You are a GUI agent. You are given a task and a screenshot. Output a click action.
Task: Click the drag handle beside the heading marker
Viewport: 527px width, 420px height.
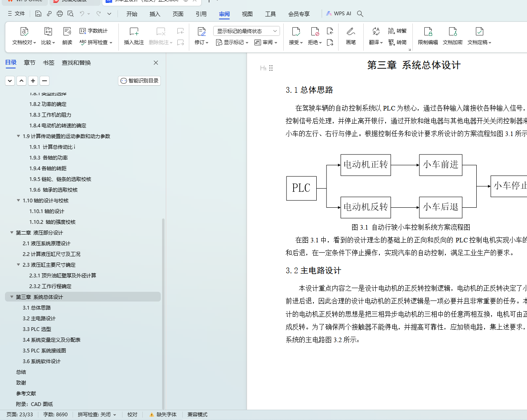click(x=271, y=68)
